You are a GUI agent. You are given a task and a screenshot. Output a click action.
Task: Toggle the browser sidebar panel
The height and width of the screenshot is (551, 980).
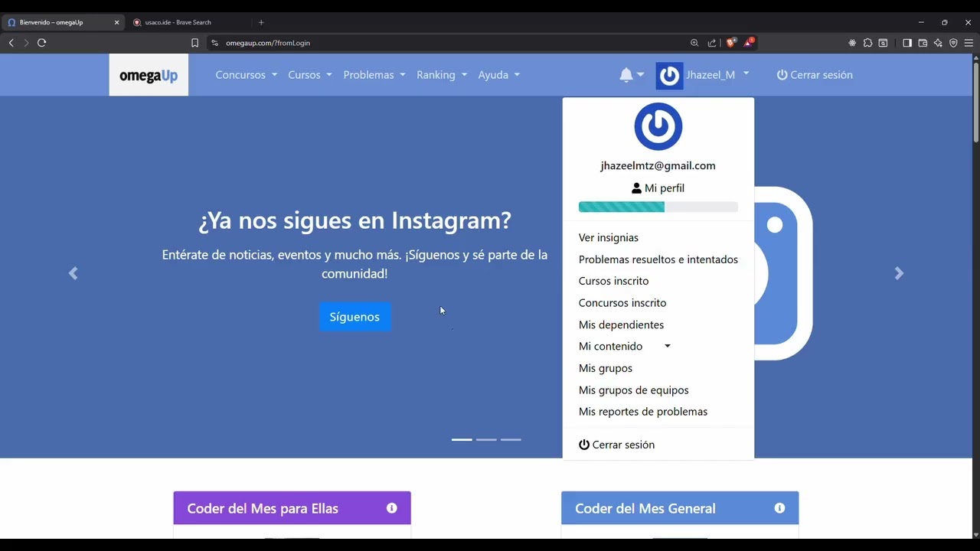pos(907,43)
